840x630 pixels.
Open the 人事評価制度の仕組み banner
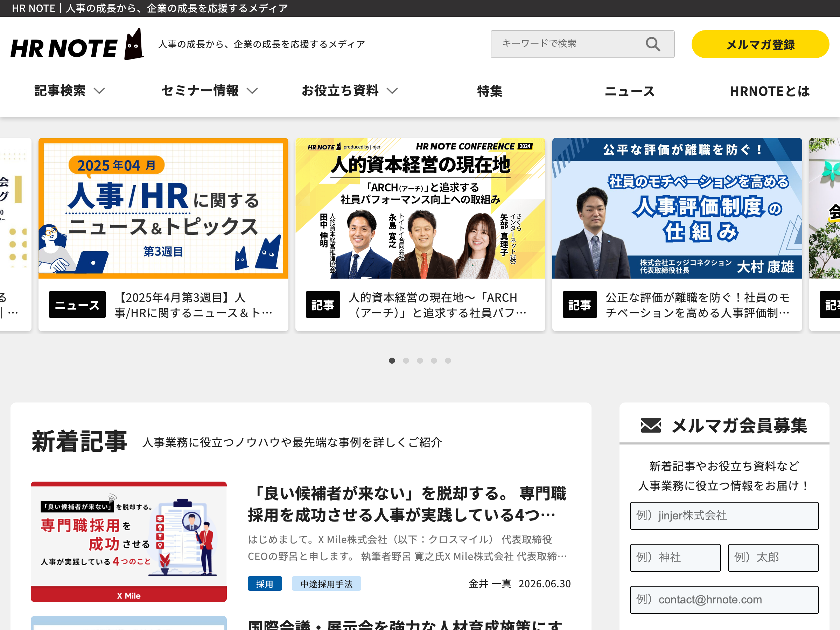[x=677, y=208]
